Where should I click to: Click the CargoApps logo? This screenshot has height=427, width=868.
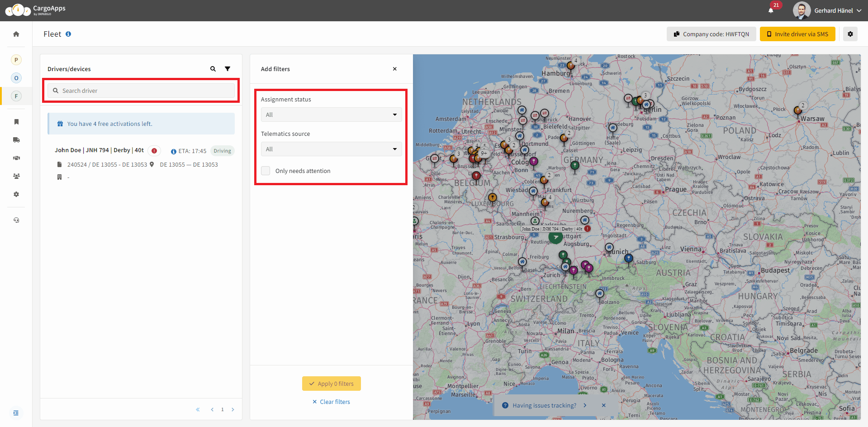tap(35, 10)
